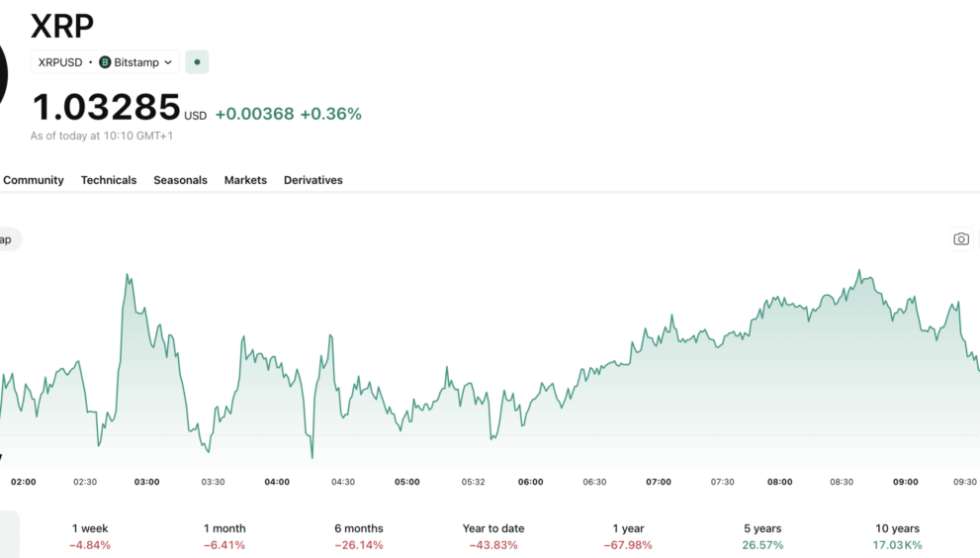The height and width of the screenshot is (558, 980).
Task: Select the 1 month performance range
Action: 224,536
